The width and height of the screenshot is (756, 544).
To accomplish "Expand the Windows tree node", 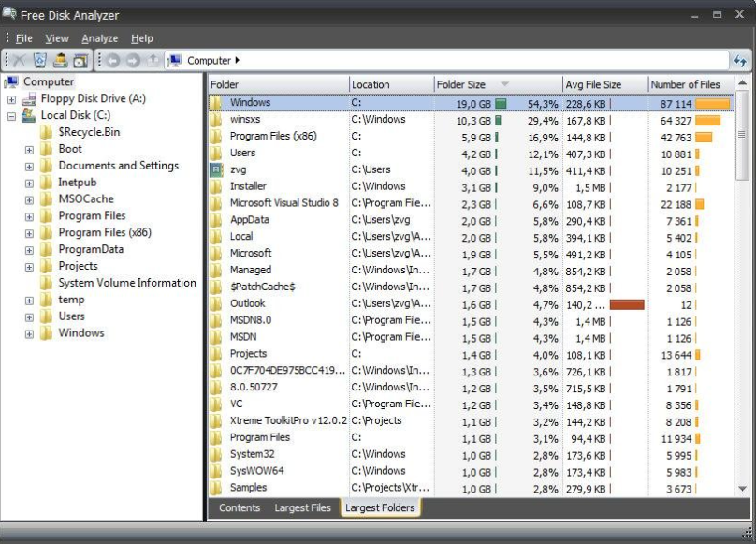I will 29,334.
